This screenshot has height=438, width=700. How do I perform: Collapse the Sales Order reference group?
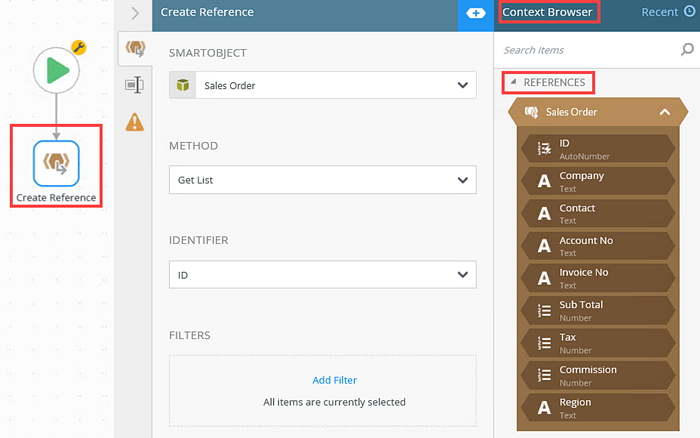(665, 112)
